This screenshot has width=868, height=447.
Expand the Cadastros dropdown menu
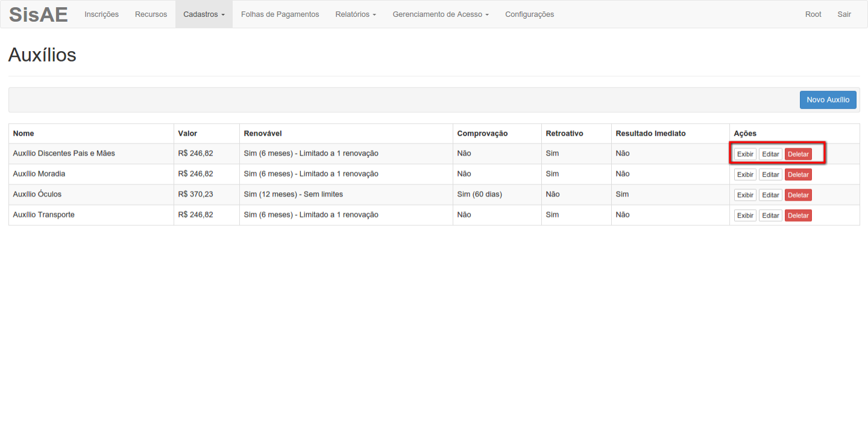pos(204,14)
